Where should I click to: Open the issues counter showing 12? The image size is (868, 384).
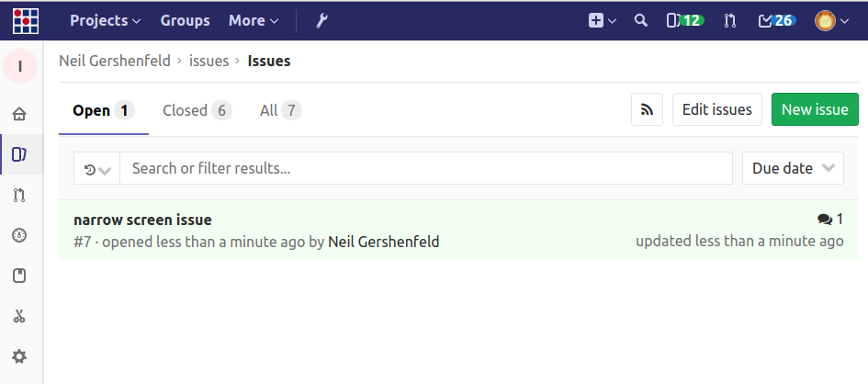(x=684, y=20)
